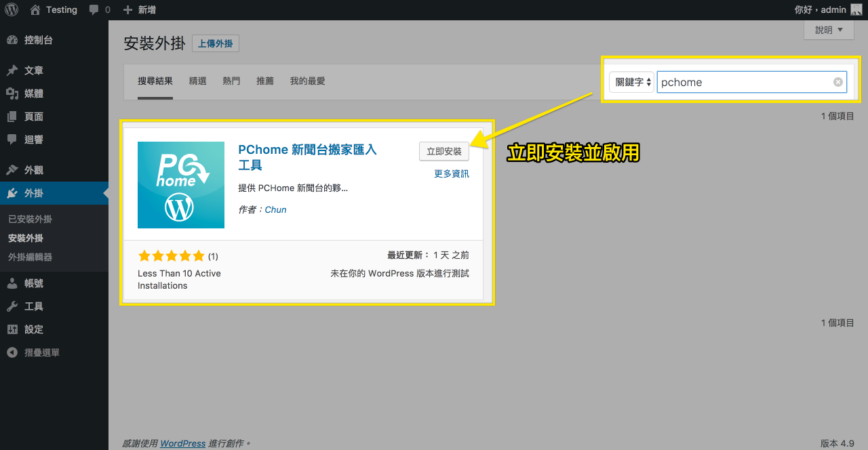Click the 迴響 comment icon in sidebar
The height and width of the screenshot is (450, 868).
(12, 140)
